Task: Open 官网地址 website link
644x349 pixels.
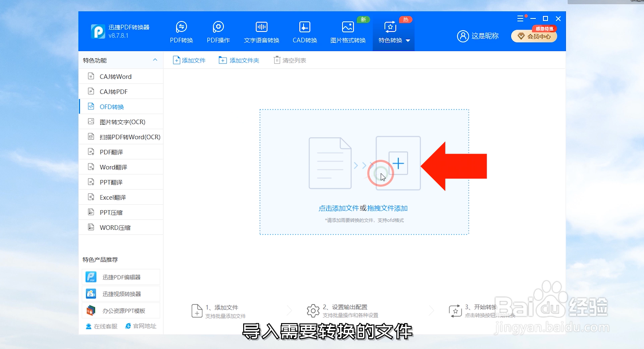Action: pos(141,326)
